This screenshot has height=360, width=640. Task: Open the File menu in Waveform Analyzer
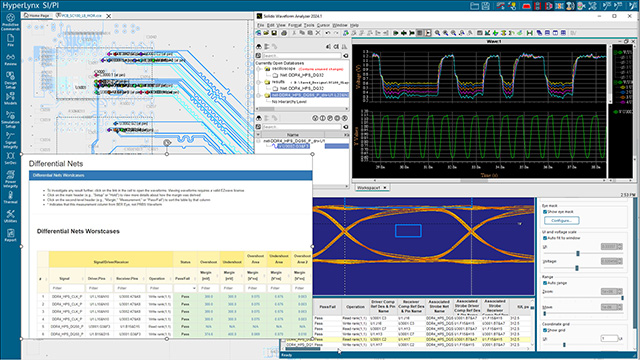(x=260, y=25)
